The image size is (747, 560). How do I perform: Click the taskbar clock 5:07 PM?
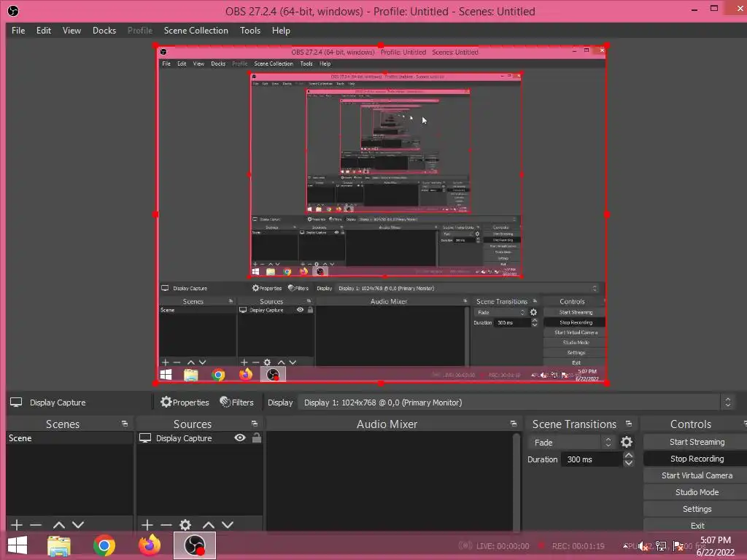click(715, 540)
